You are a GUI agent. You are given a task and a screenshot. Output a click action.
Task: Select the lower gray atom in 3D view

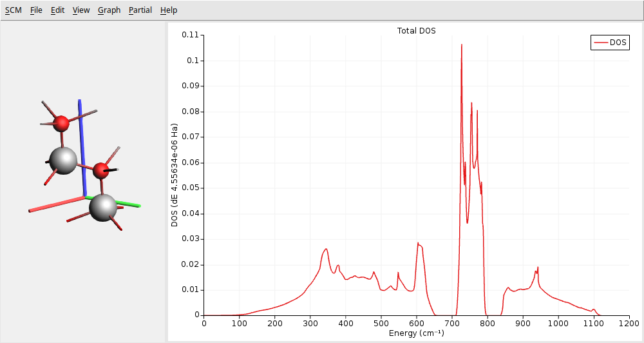click(103, 207)
